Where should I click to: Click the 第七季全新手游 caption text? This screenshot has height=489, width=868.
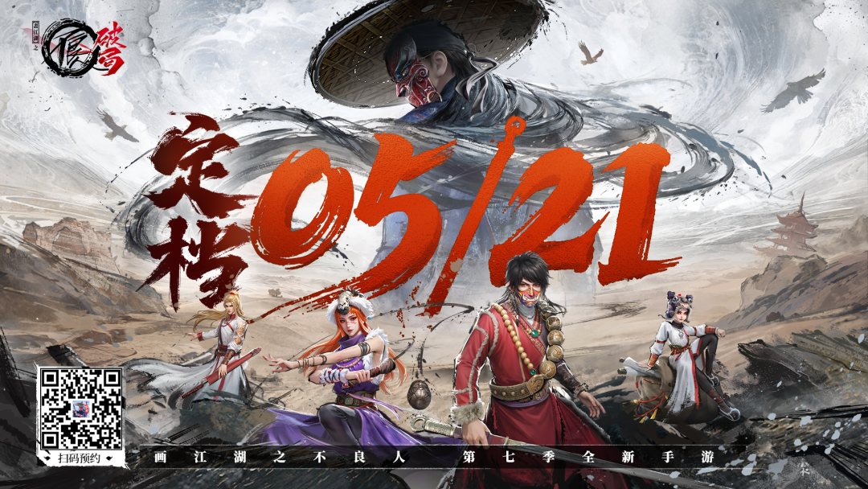tap(589, 458)
